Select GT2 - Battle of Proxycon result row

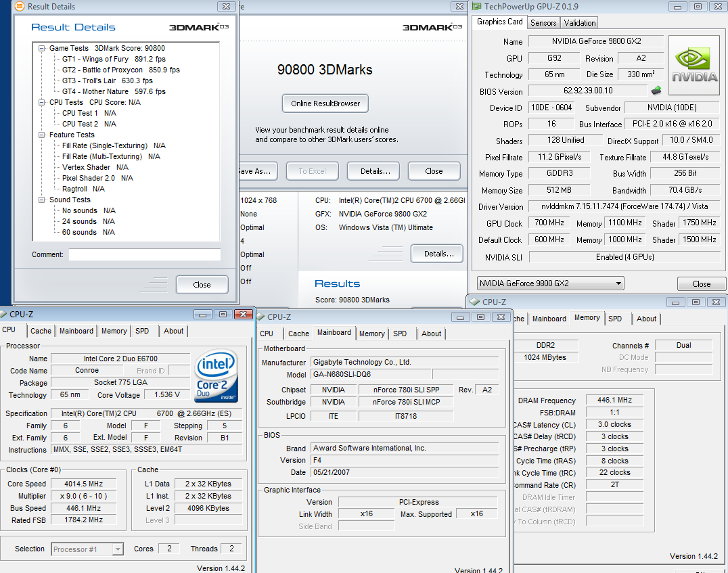click(x=120, y=70)
